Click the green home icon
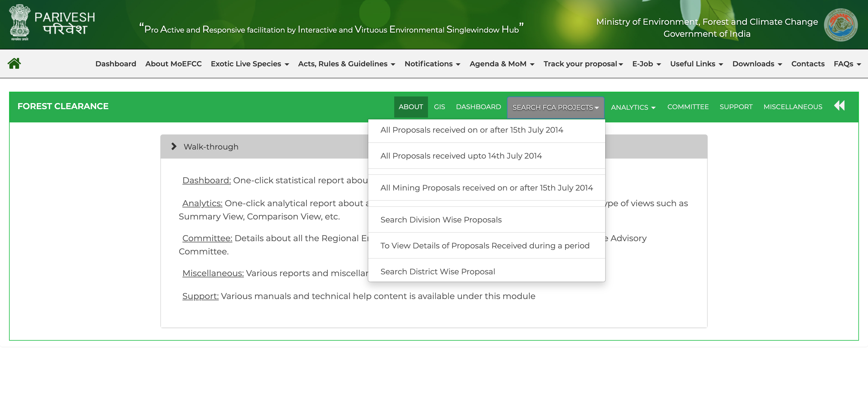Viewport: 868px width, 410px height. [x=14, y=63]
